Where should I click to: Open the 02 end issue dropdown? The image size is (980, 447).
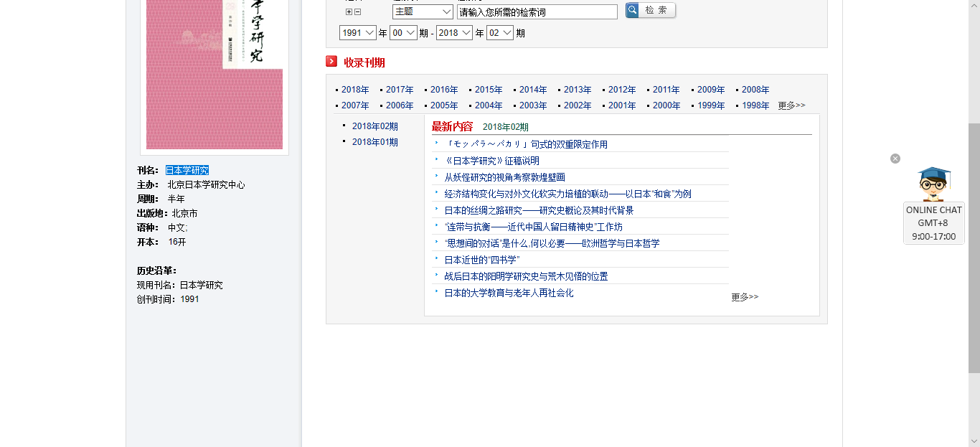500,33
